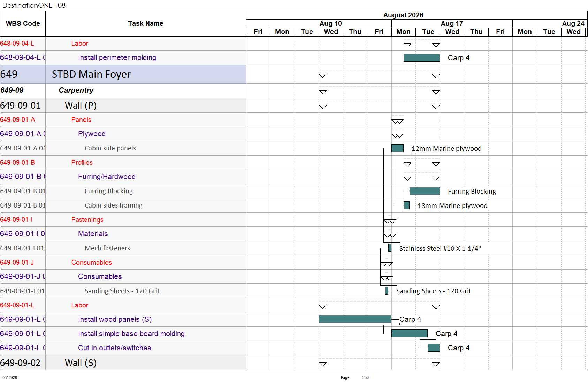The width and height of the screenshot is (588, 382).
Task: Select Furring Blocking in the Task Name column
Action: coord(109,191)
